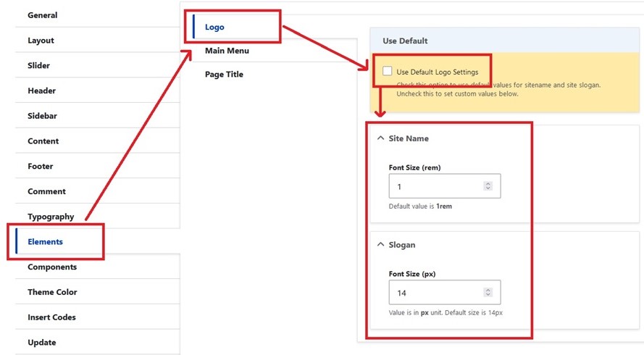Click the Slogan font size stepper arrows
Screen dimensions: 644x355
tap(488, 293)
